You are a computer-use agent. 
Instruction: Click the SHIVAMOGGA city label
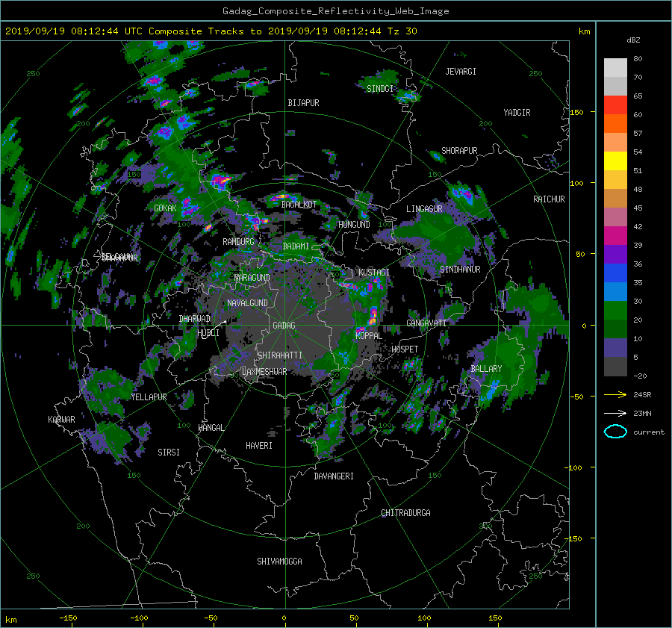pos(279,562)
